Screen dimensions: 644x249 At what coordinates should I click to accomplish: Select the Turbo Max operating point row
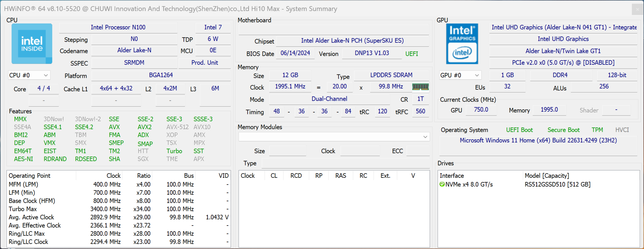(x=23, y=209)
